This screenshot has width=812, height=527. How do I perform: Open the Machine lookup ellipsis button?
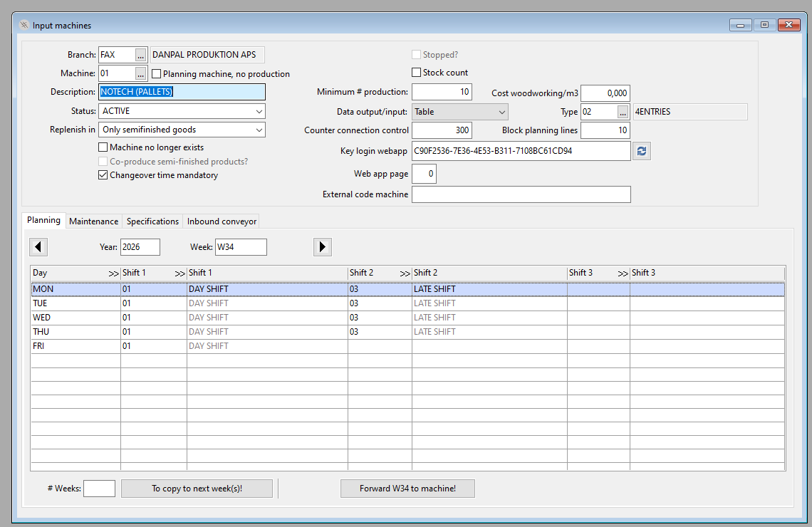click(141, 73)
